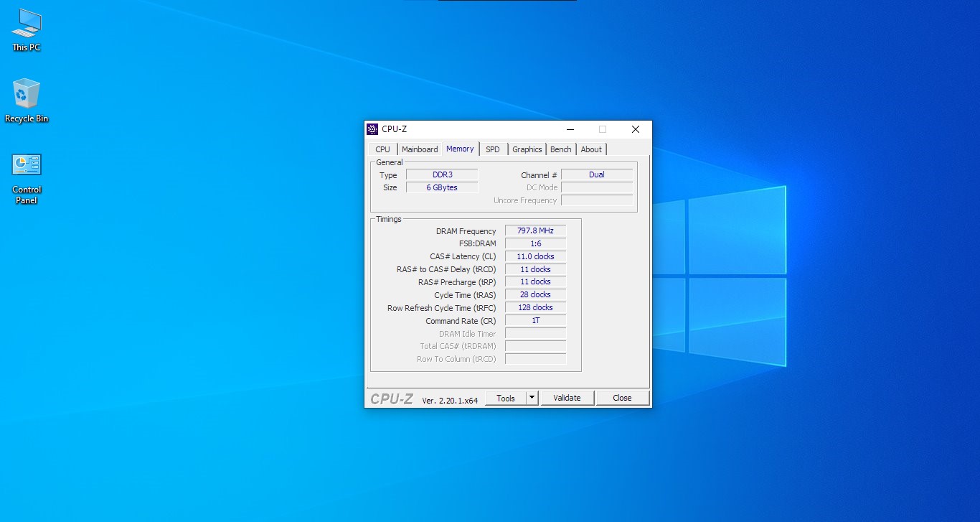This screenshot has width=980, height=522.
Task: Click the FSB:DRAM value 1:6
Action: pyautogui.click(x=536, y=243)
